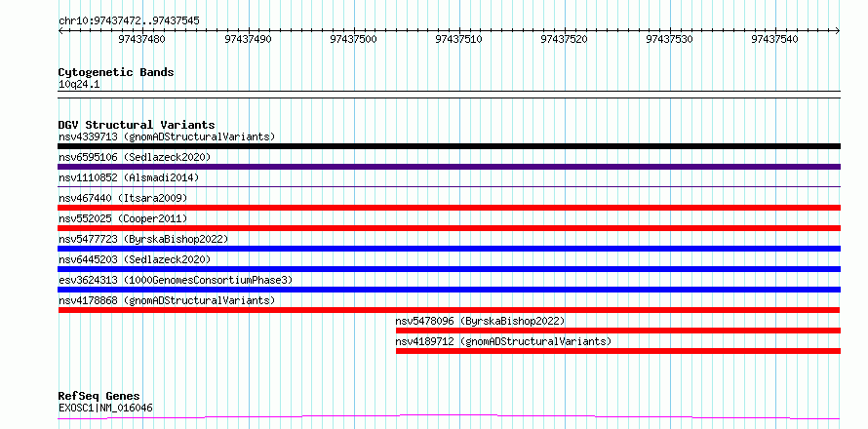The height and width of the screenshot is (429, 868).
Task: Open variant nsv4178868 label
Action: click(x=167, y=300)
